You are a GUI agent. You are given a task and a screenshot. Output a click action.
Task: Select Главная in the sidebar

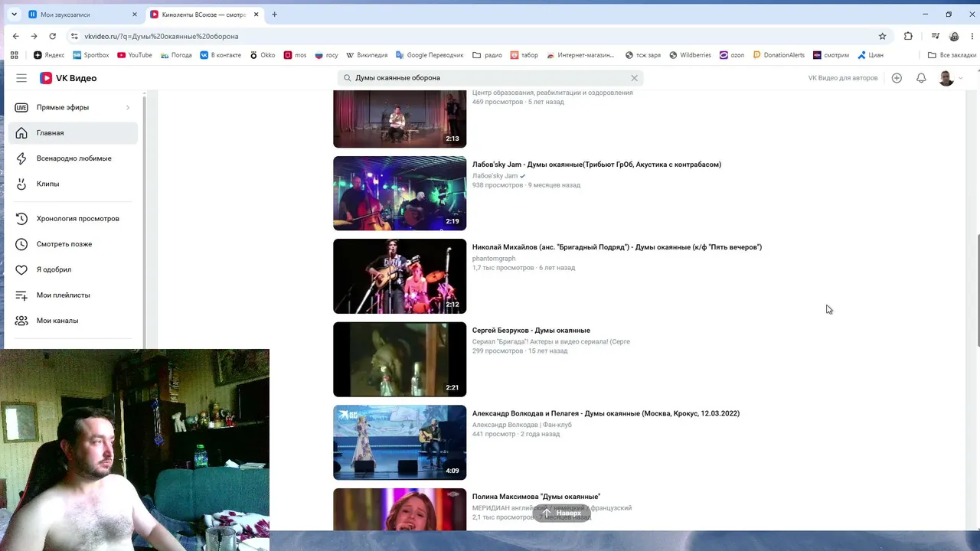(73, 133)
